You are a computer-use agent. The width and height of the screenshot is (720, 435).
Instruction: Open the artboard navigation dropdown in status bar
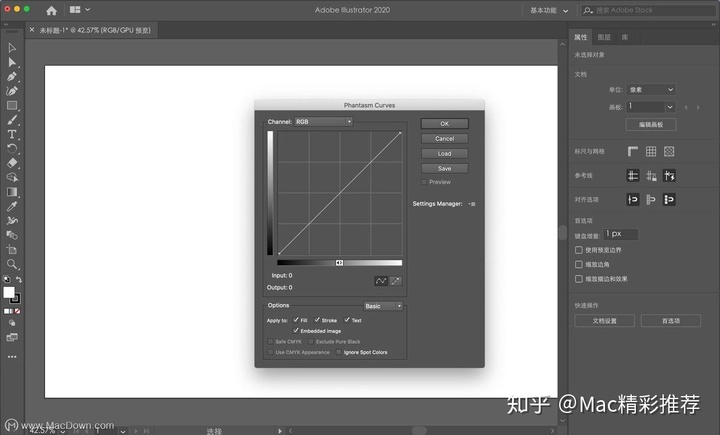pos(123,431)
